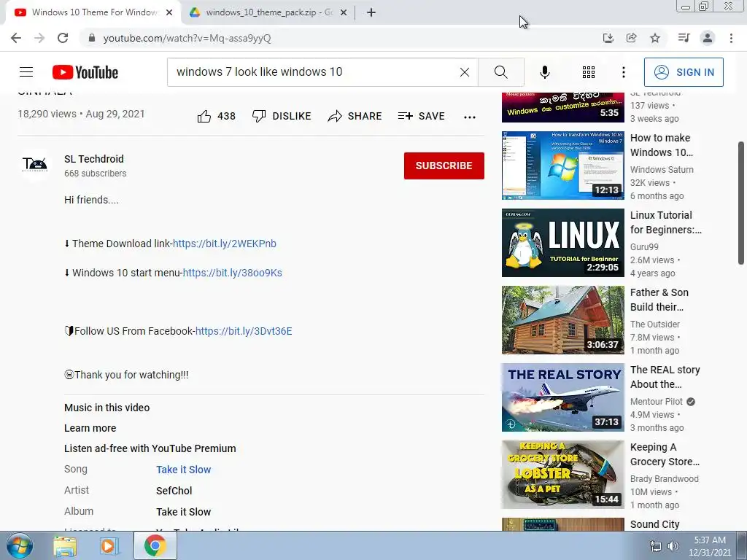Launch Windows Media Player from taskbar
Screen dimensions: 747x560
pyautogui.click(x=109, y=545)
